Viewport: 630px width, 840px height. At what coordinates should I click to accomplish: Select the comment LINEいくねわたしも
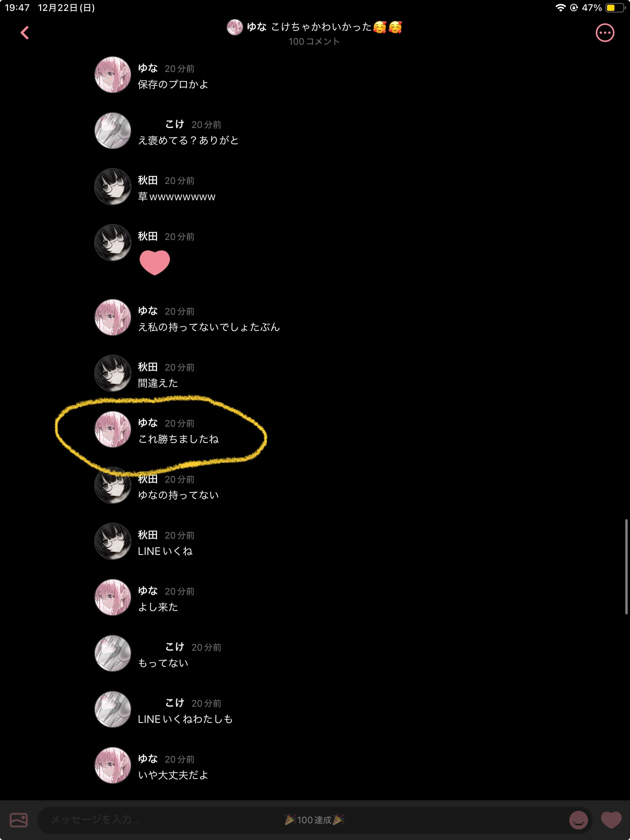click(185, 719)
